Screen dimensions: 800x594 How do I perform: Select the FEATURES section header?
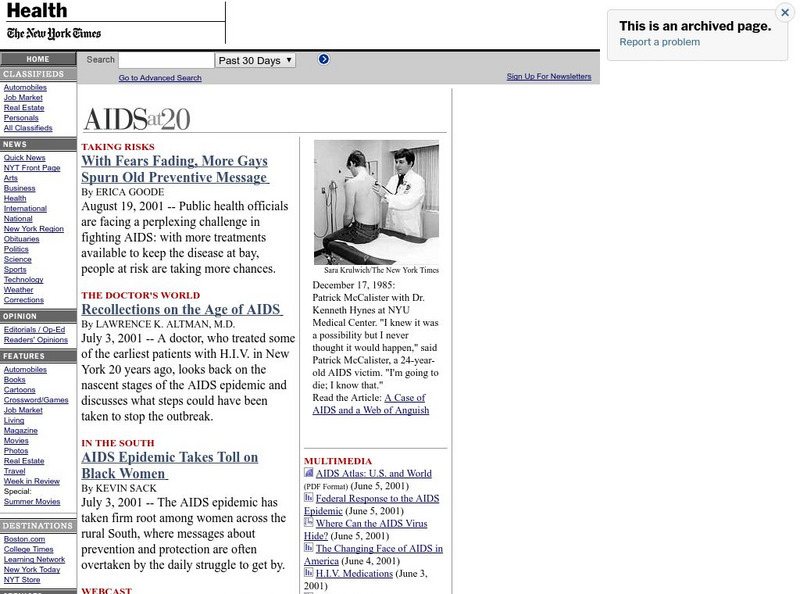tap(38, 356)
